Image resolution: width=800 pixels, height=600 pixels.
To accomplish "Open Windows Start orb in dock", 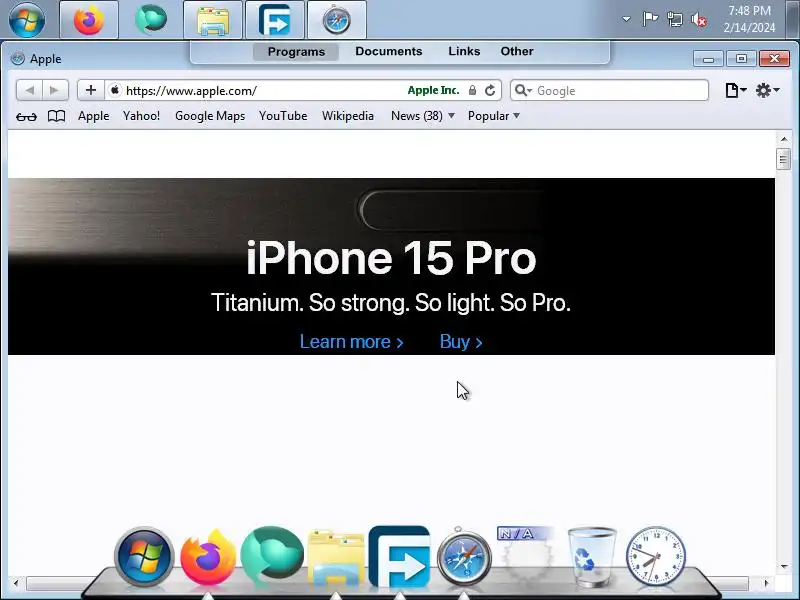I will (144, 556).
